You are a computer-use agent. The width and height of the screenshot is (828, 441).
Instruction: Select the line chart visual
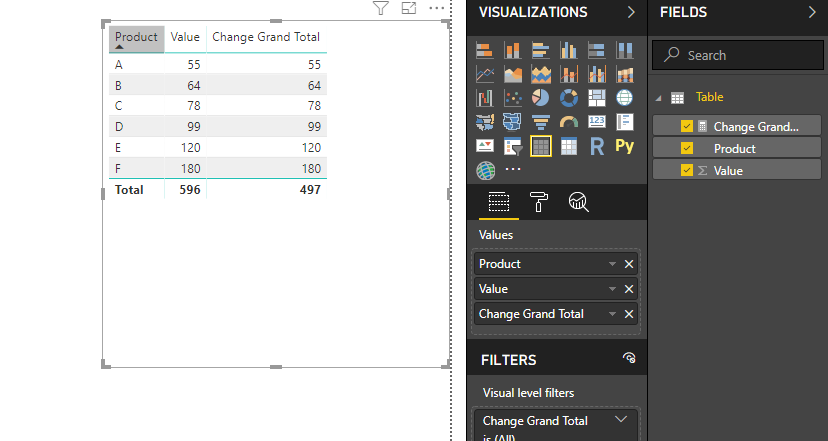click(x=485, y=74)
